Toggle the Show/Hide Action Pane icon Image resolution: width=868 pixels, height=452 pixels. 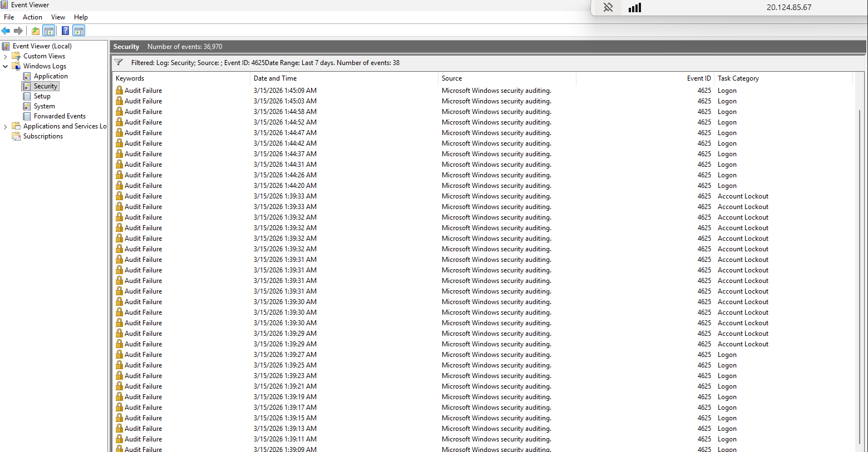click(78, 31)
